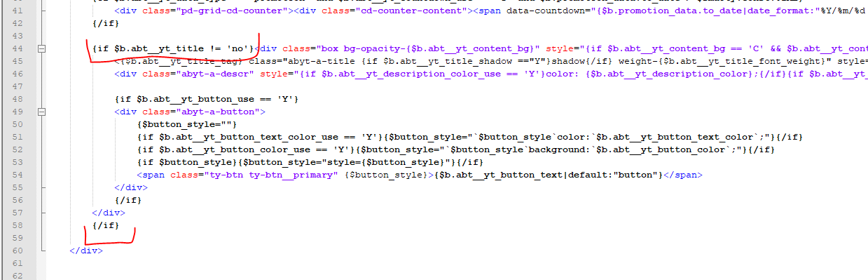The image size is (868, 280).
Task: Collapse the fold marker on line 44
Action: point(41,48)
